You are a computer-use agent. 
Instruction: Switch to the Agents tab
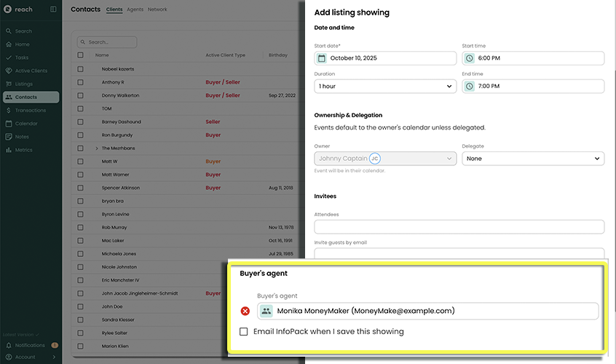[x=135, y=10]
